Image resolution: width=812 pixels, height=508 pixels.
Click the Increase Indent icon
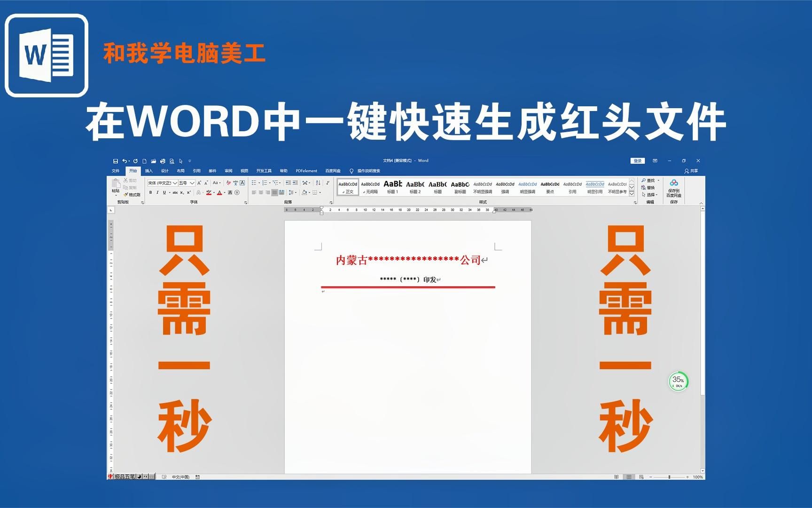[x=296, y=183]
